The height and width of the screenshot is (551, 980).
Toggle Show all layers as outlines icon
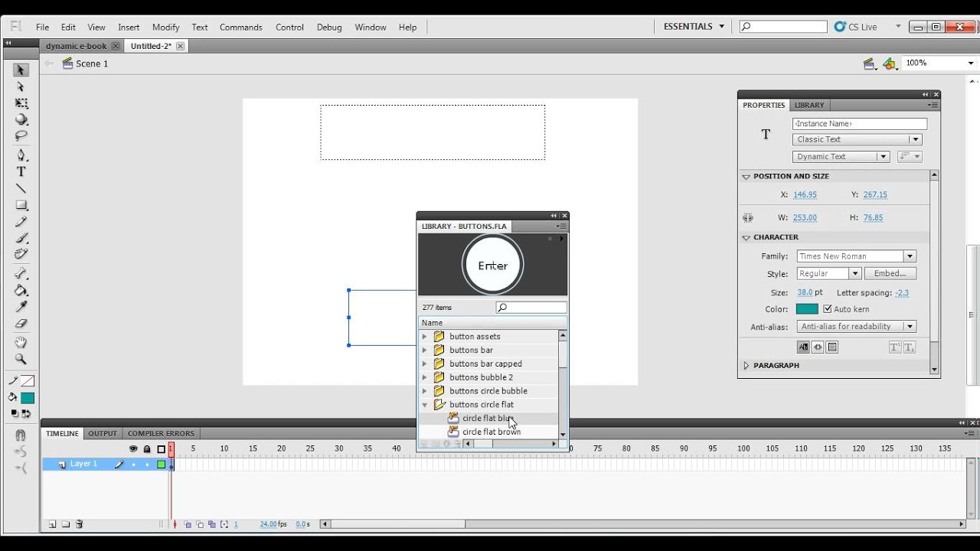(162, 449)
